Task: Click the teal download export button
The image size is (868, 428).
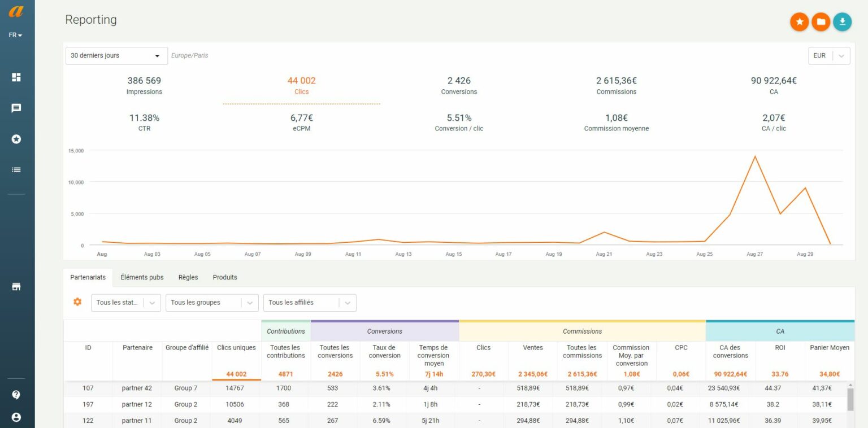Action: tap(842, 22)
